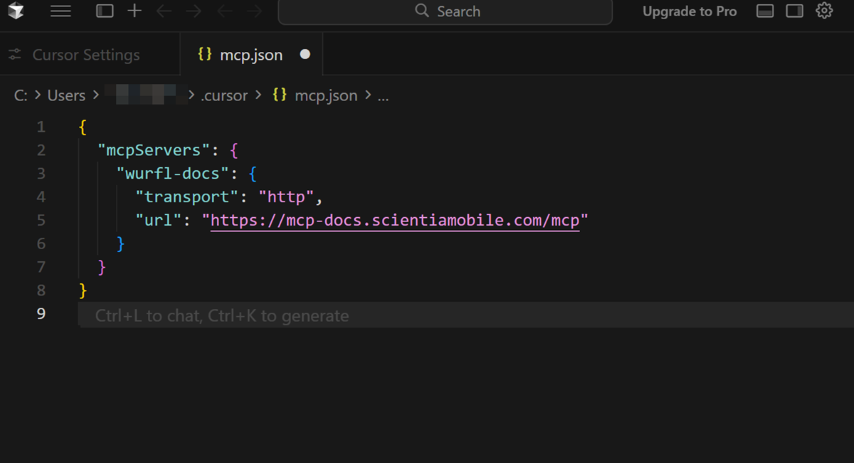
Task: Open the hamburger application menu
Action: tap(60, 11)
